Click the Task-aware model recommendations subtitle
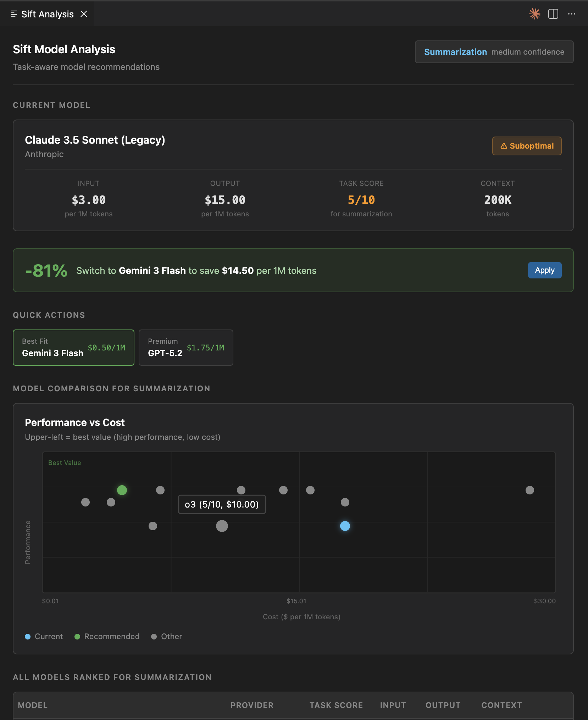The height and width of the screenshot is (720, 588). [x=86, y=67]
